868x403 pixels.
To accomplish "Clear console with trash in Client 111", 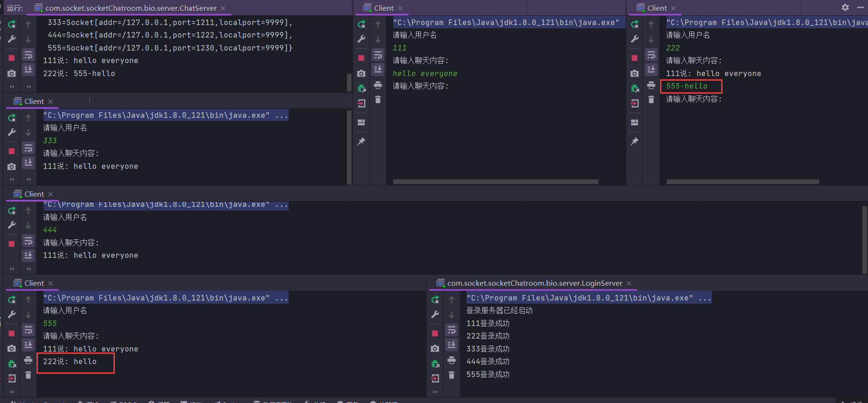I will pyautogui.click(x=378, y=100).
